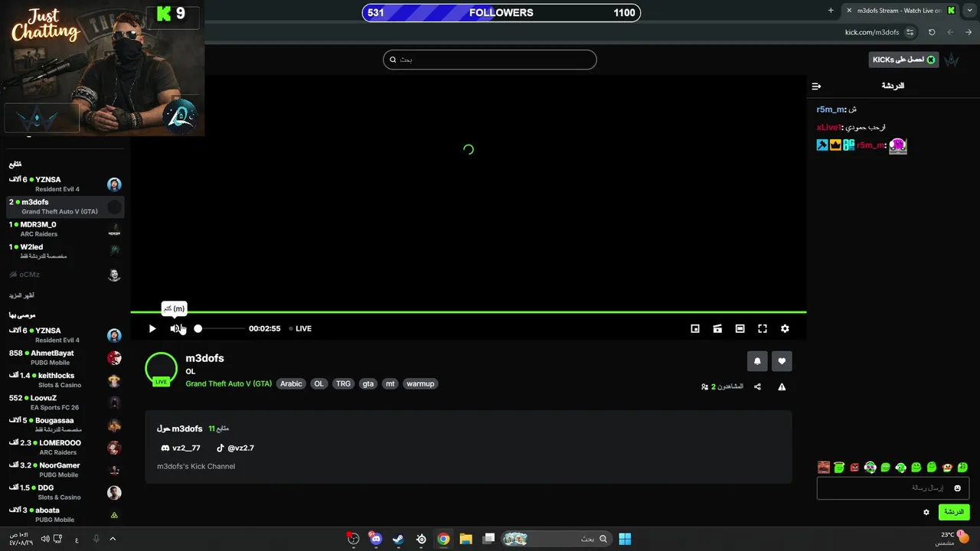The height and width of the screenshot is (551, 980).
Task: Click the notification bell for m3dofs
Action: click(757, 361)
